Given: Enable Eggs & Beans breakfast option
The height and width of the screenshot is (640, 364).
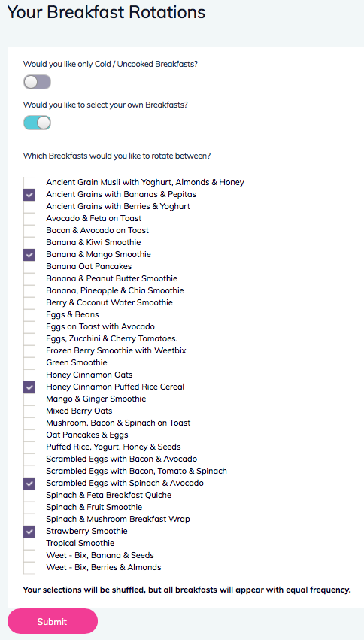Looking at the screenshot, I should point(29,315).
